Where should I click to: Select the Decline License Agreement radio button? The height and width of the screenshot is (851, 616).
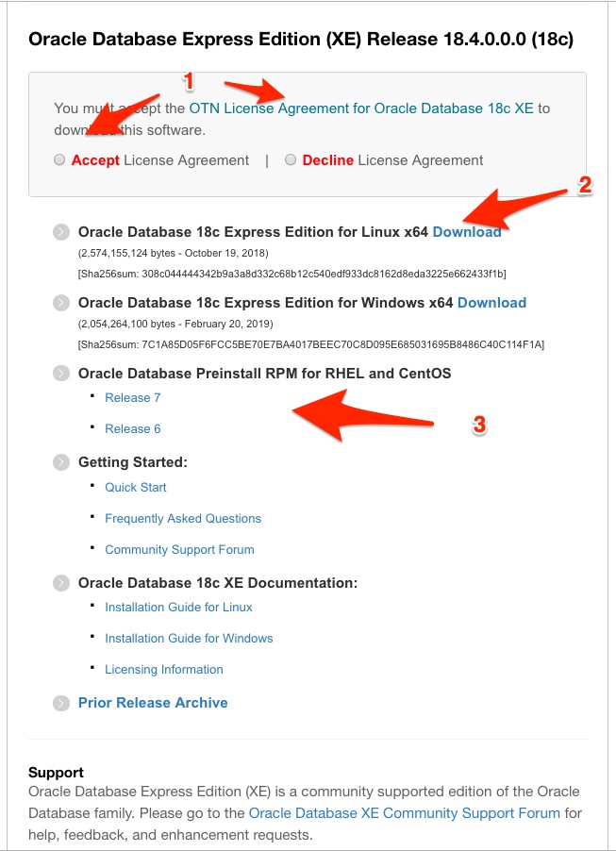pyautogui.click(x=291, y=160)
